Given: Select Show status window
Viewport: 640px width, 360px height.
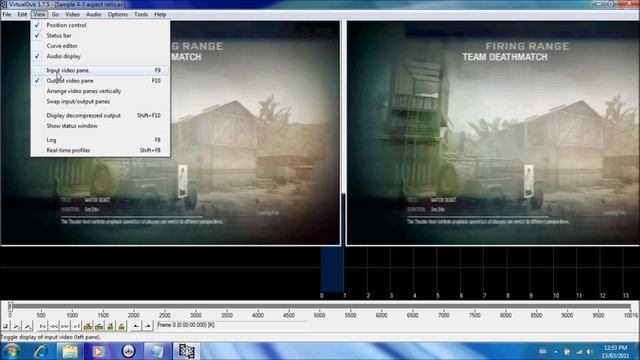Looking at the screenshot, I should [100, 126].
